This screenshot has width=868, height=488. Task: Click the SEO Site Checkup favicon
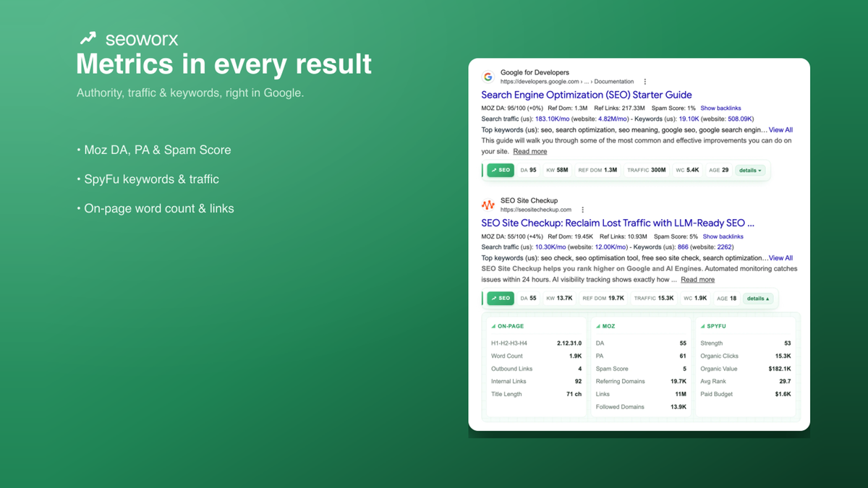(488, 205)
